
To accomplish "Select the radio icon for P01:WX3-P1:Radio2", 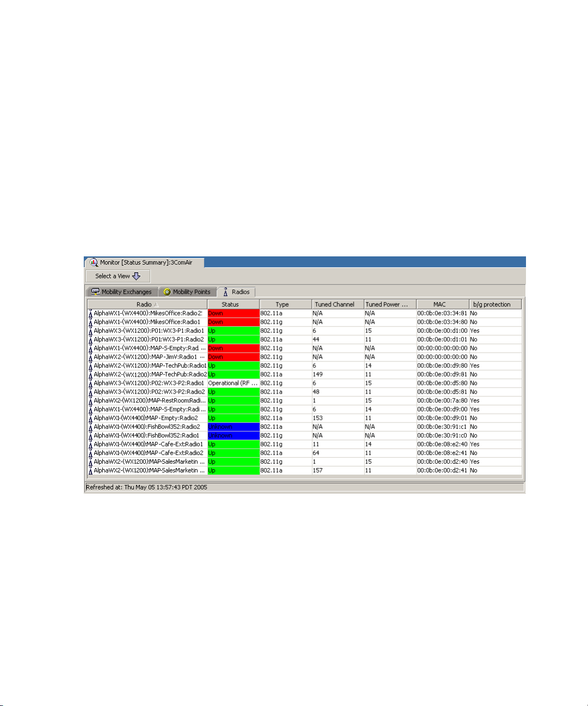I will tap(90, 340).
